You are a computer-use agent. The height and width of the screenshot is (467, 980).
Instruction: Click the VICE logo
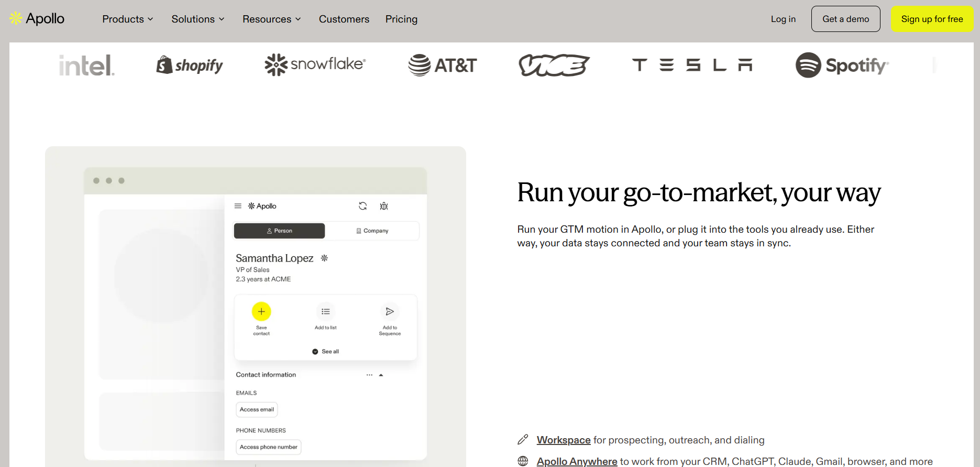click(554, 65)
